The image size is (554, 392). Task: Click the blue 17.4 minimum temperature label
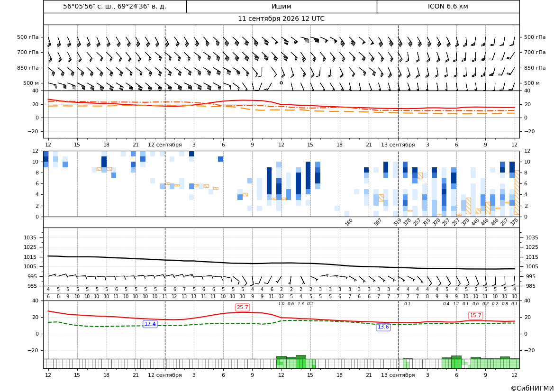click(x=150, y=324)
